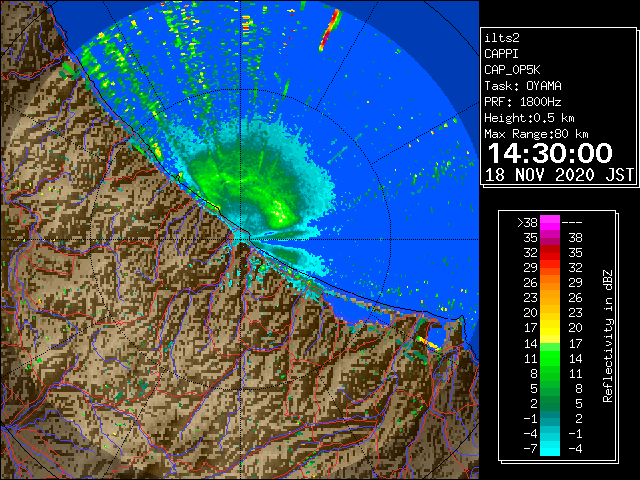The image size is (640, 480).
Task: Click the 'Task: OYAMA' line
Action: click(523, 86)
